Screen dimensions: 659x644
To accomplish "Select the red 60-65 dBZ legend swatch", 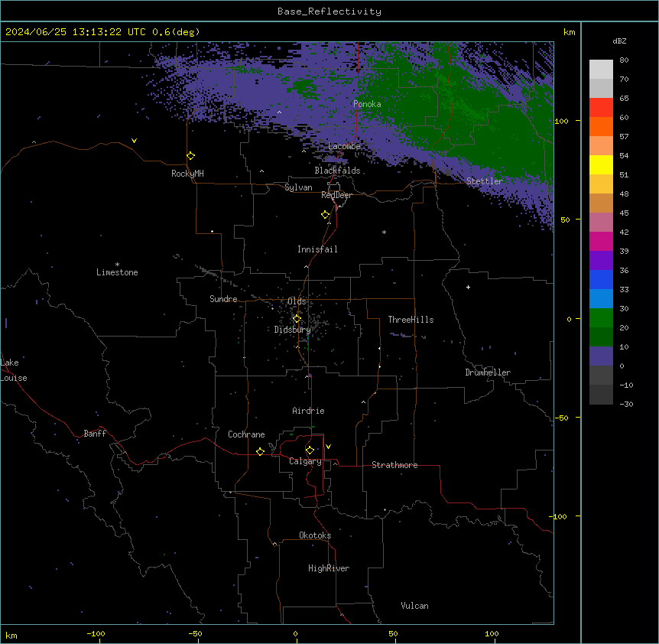I will 601,107.
